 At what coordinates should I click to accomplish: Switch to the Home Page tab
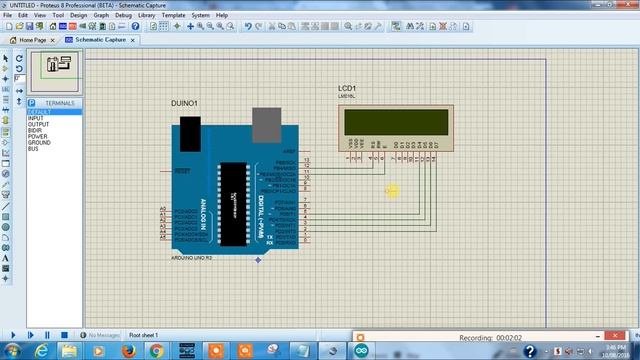coord(33,40)
